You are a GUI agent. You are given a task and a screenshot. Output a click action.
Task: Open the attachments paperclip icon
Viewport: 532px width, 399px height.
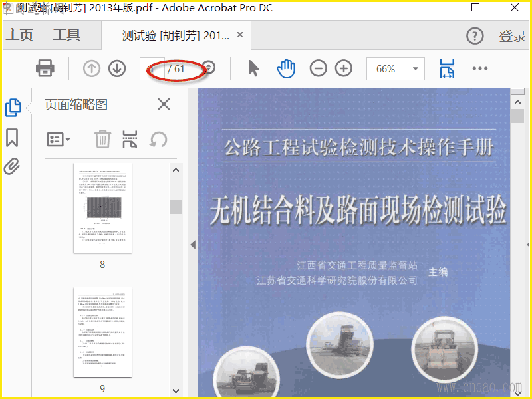coord(12,166)
